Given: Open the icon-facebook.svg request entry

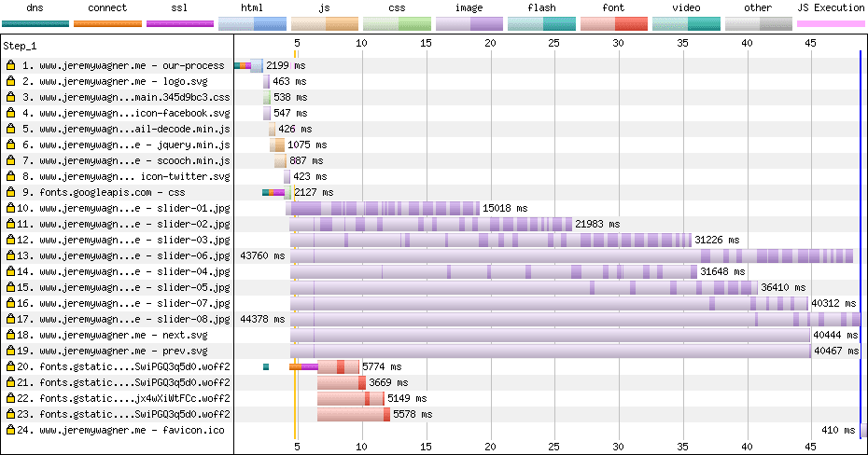Looking at the screenshot, I should (x=133, y=114).
